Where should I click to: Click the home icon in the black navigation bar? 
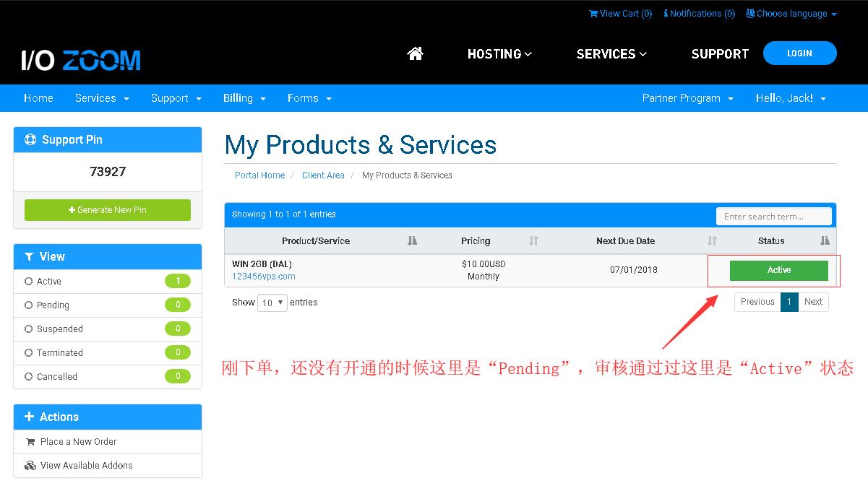tap(414, 53)
